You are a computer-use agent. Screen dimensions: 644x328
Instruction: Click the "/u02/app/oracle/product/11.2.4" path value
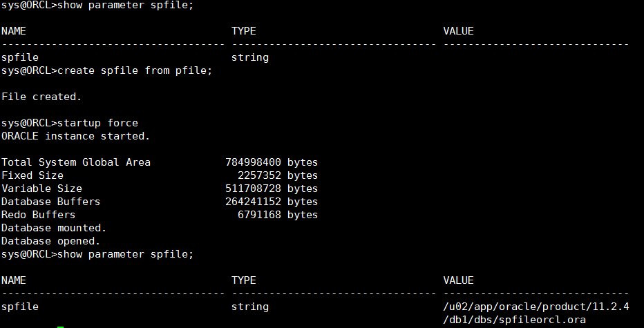(x=536, y=307)
